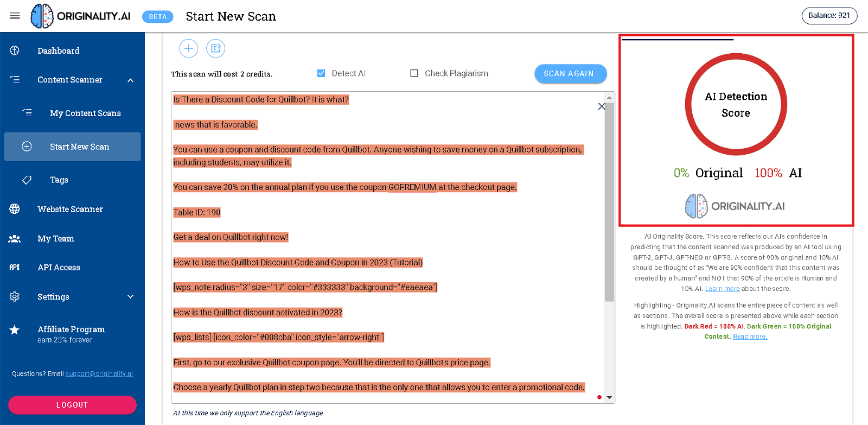Open the Learn more link about the score

pyautogui.click(x=722, y=289)
